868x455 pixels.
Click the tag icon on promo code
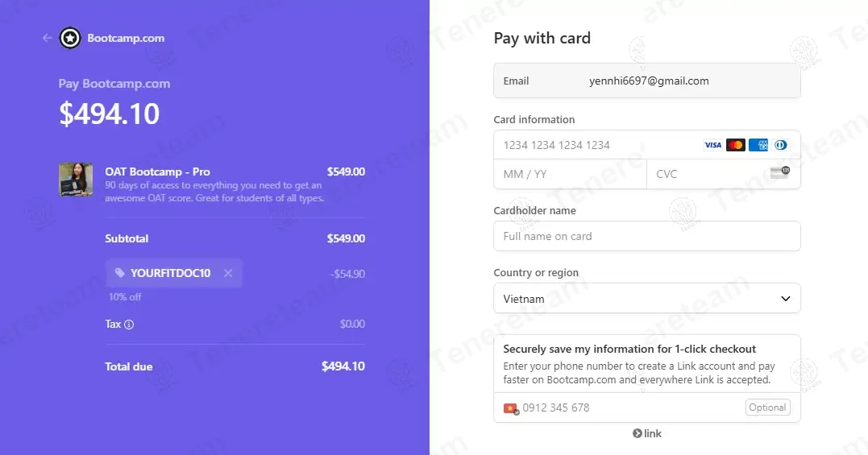pos(120,274)
